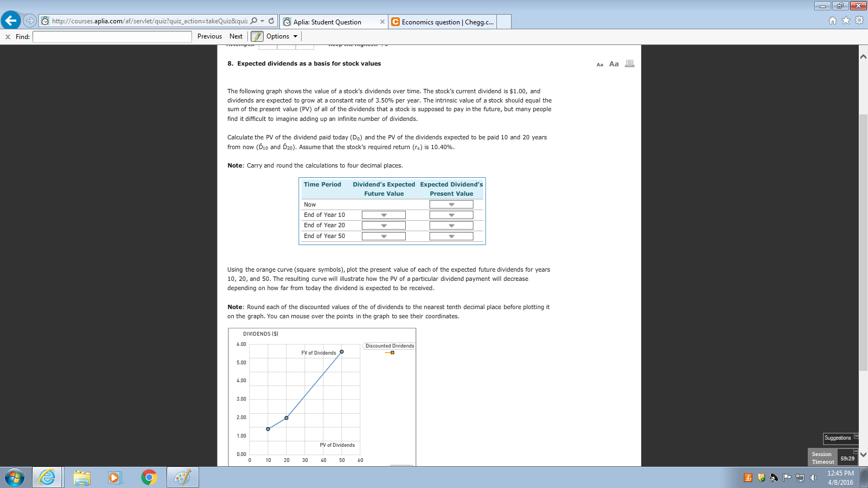Click Next in the Find bar

(x=236, y=36)
